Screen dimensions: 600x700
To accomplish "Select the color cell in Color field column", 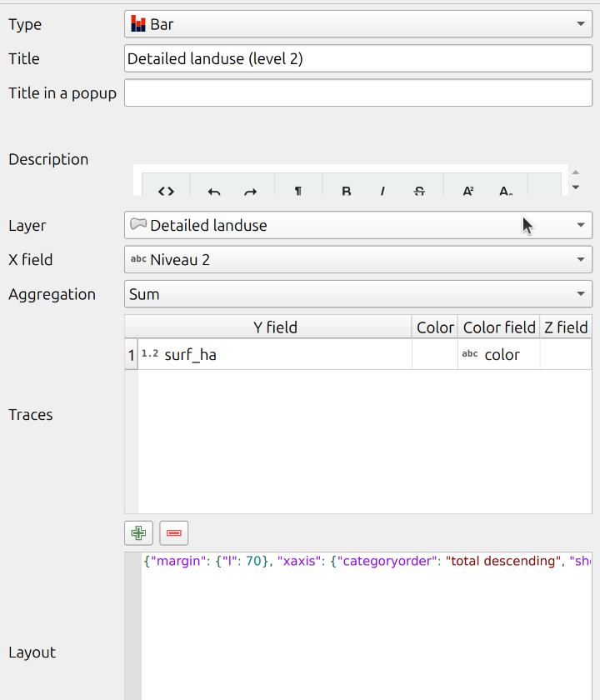I will pos(499,354).
